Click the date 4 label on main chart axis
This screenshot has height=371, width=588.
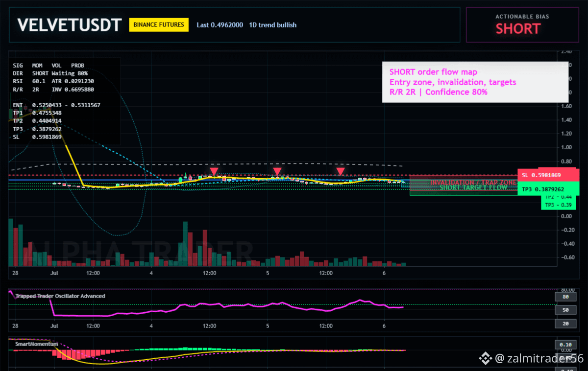(x=151, y=272)
